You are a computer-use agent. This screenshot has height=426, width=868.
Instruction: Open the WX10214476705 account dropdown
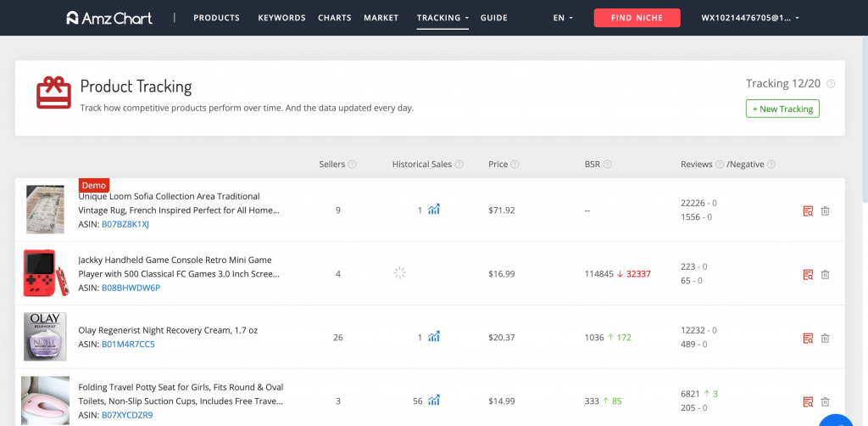click(750, 18)
